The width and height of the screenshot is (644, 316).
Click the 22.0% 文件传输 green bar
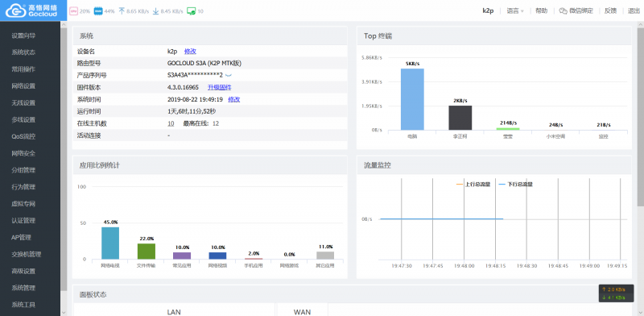click(147, 252)
